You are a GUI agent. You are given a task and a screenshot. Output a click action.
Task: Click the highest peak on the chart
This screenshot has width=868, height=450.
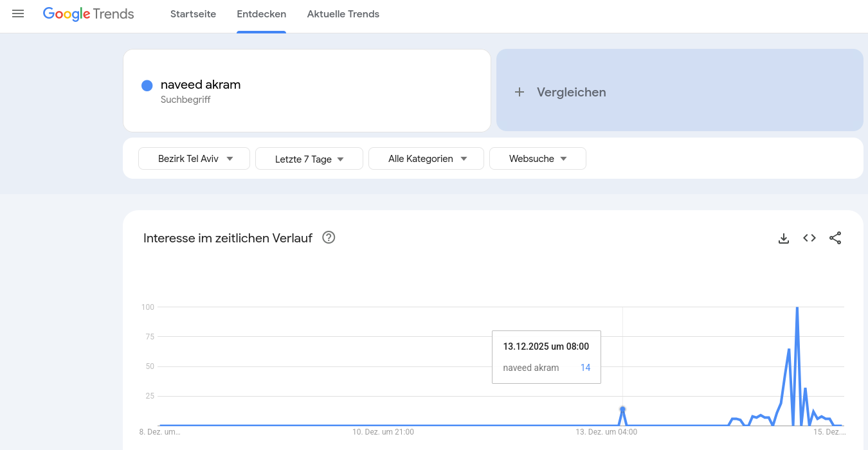797,308
